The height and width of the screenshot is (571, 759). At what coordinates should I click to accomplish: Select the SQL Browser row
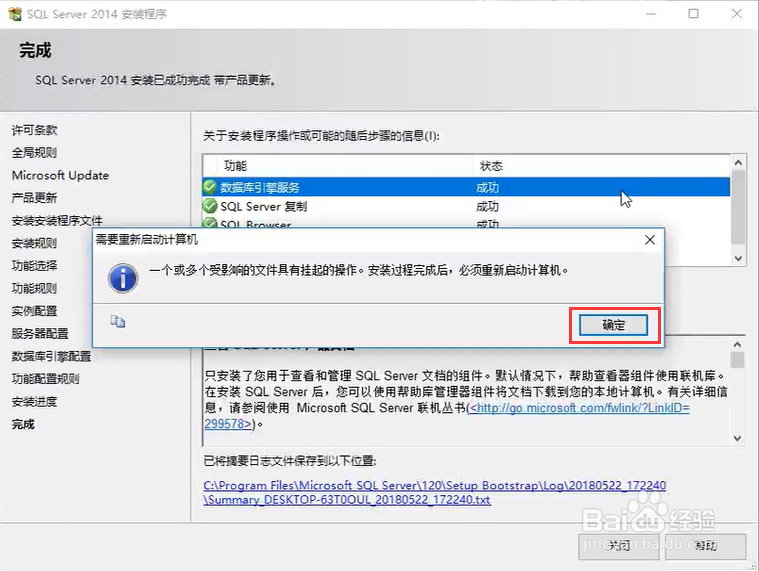coord(466,223)
